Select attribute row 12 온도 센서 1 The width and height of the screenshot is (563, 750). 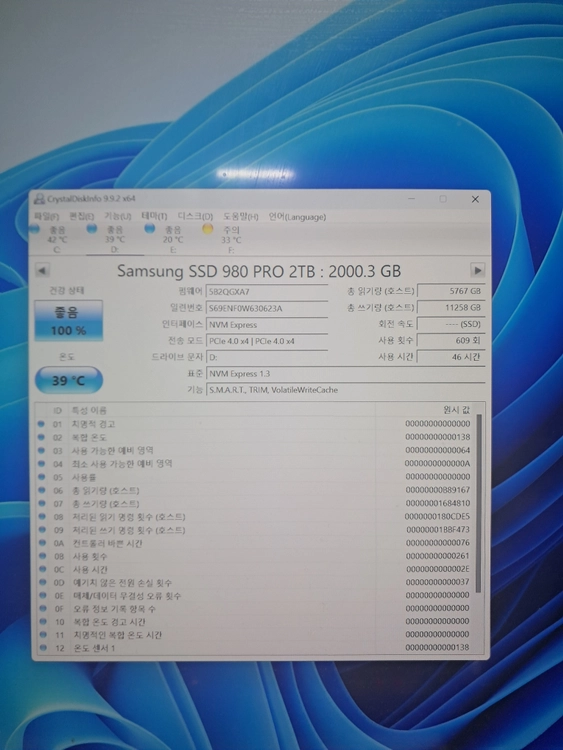tap(255, 648)
